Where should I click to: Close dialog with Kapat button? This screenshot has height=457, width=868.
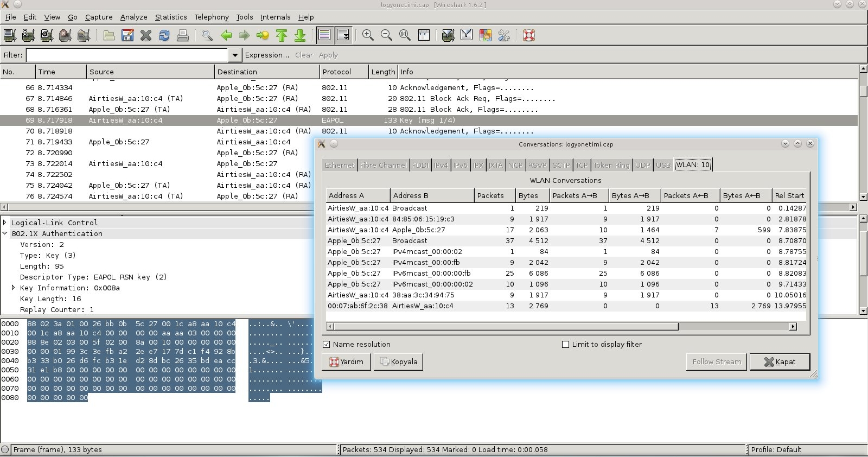[x=780, y=361]
